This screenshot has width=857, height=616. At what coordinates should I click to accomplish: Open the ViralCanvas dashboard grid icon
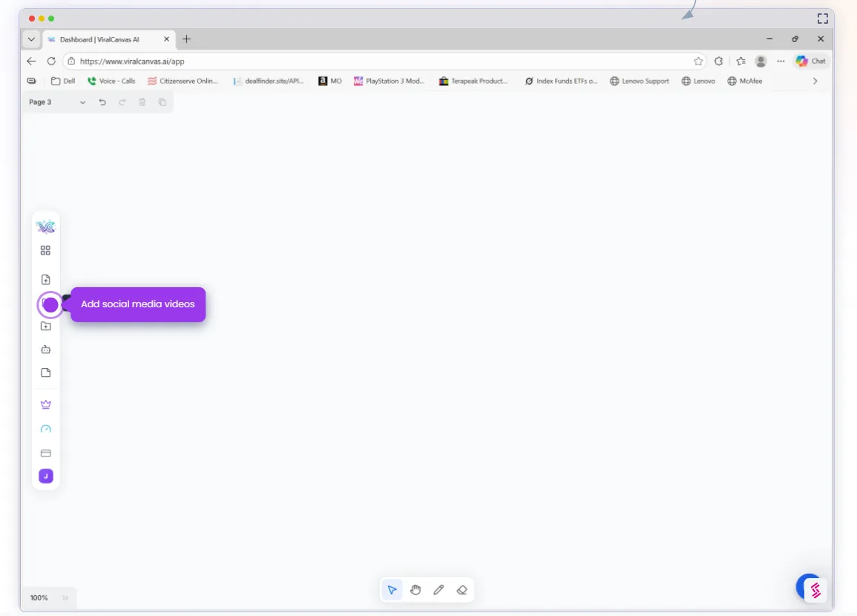click(x=45, y=250)
